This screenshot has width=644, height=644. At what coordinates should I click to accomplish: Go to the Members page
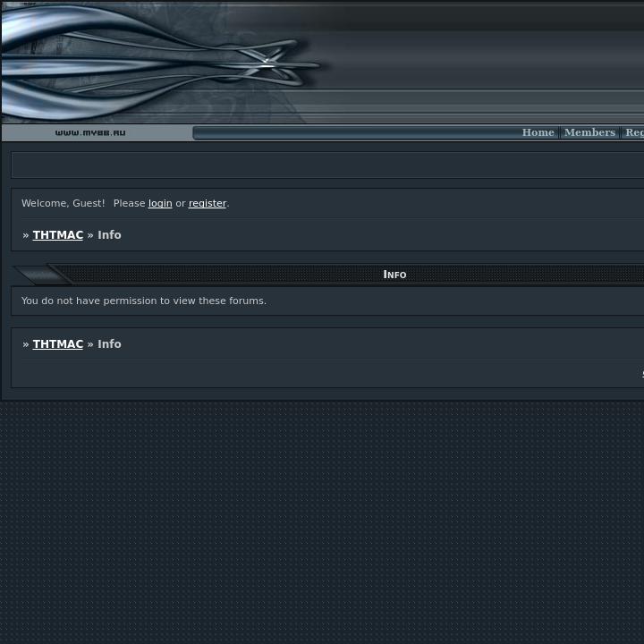[589, 132]
